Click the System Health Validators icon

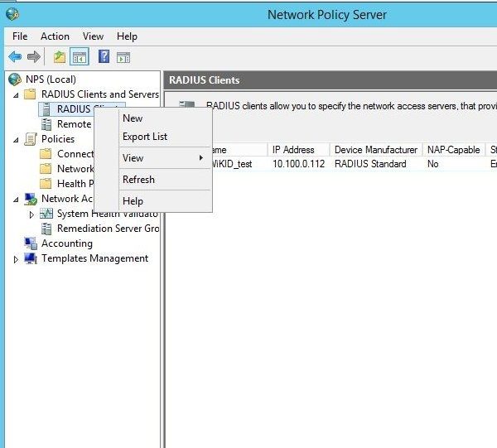coord(46,214)
